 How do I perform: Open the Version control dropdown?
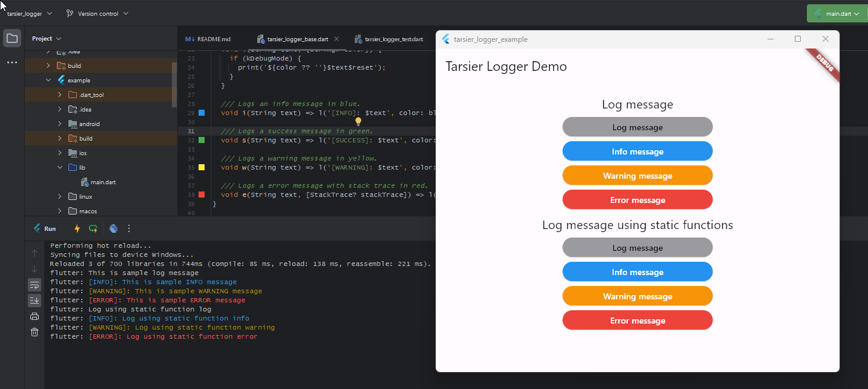(97, 13)
